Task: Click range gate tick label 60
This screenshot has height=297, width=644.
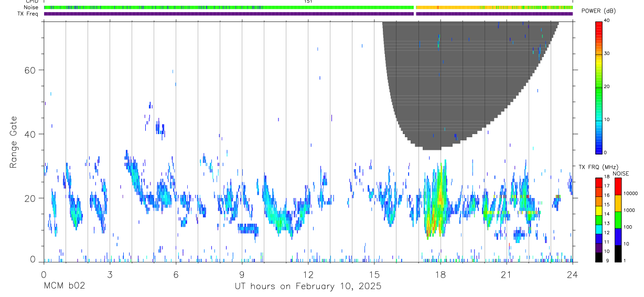Action: pos(29,70)
